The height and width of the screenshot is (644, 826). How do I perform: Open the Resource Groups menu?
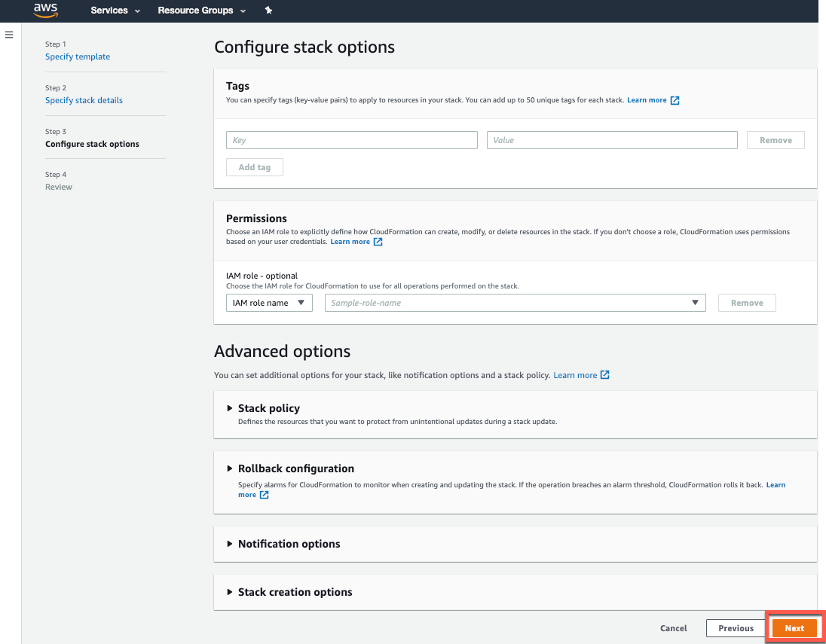202,11
